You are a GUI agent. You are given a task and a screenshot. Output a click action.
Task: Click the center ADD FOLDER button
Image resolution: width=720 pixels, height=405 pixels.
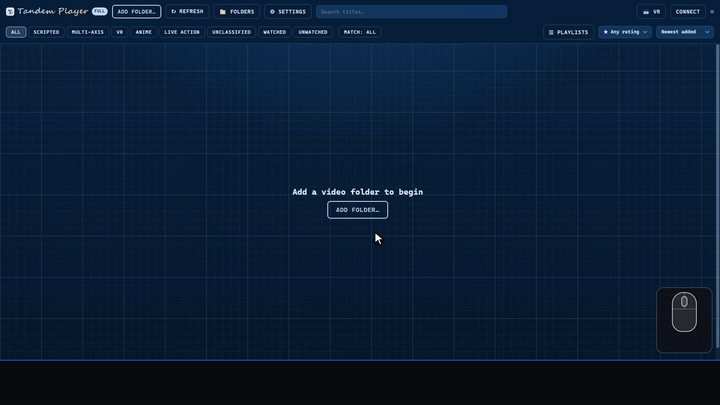(358, 210)
